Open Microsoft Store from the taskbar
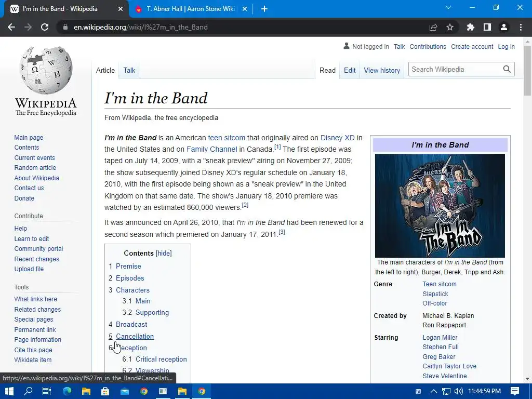Image resolution: width=532 pixels, height=399 pixels. (x=105, y=391)
